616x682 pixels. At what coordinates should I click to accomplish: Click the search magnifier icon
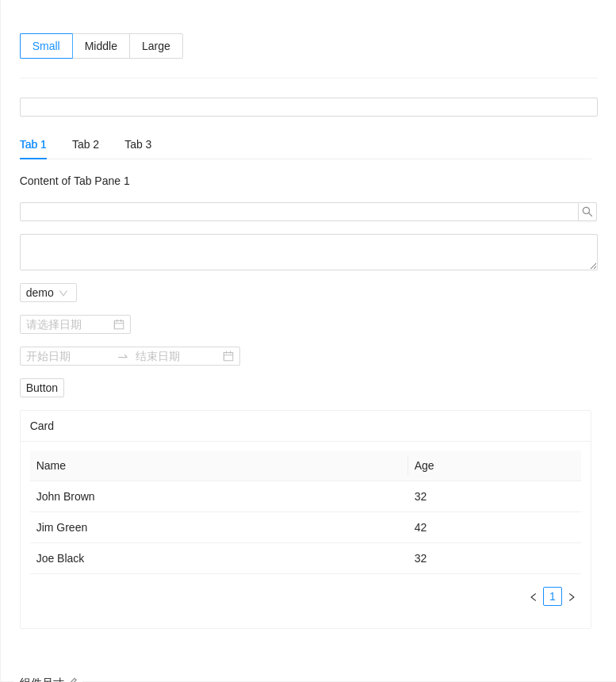587,212
